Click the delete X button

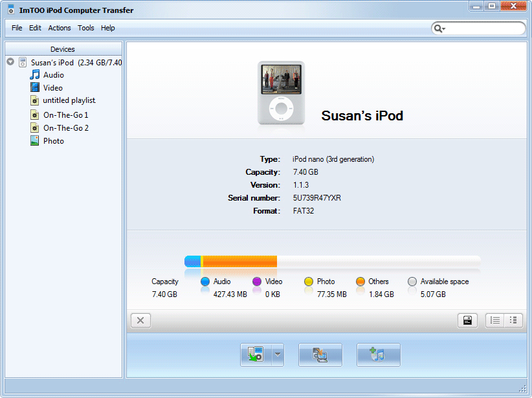click(140, 320)
